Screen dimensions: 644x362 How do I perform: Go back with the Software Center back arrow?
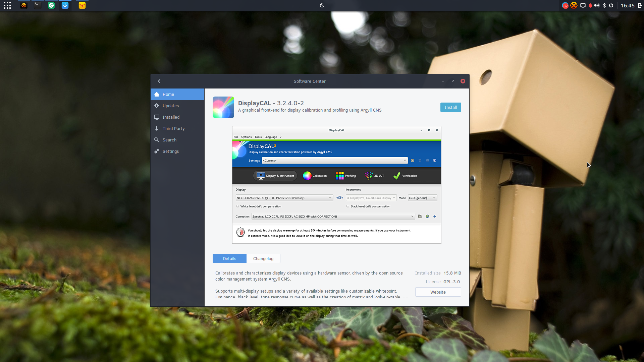[x=159, y=81]
